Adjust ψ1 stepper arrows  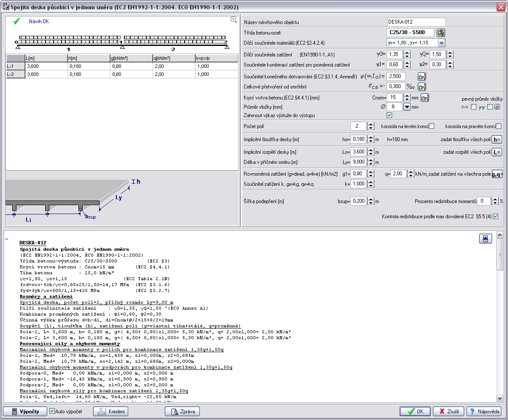407,64
